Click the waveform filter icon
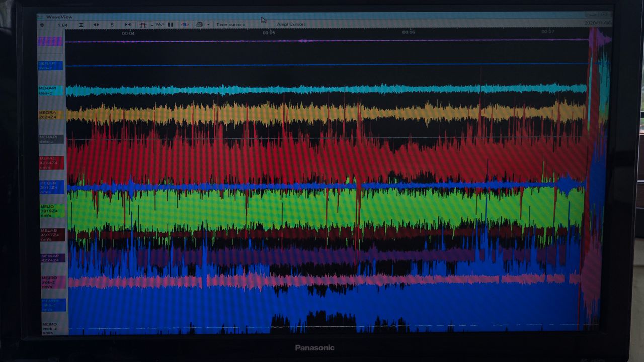 159,25
